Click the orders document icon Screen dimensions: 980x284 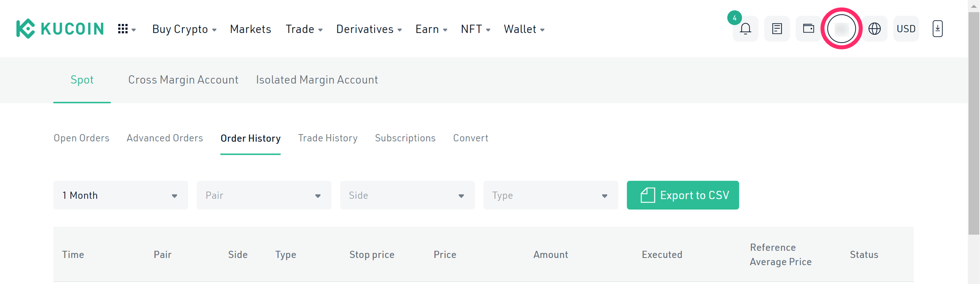(777, 29)
